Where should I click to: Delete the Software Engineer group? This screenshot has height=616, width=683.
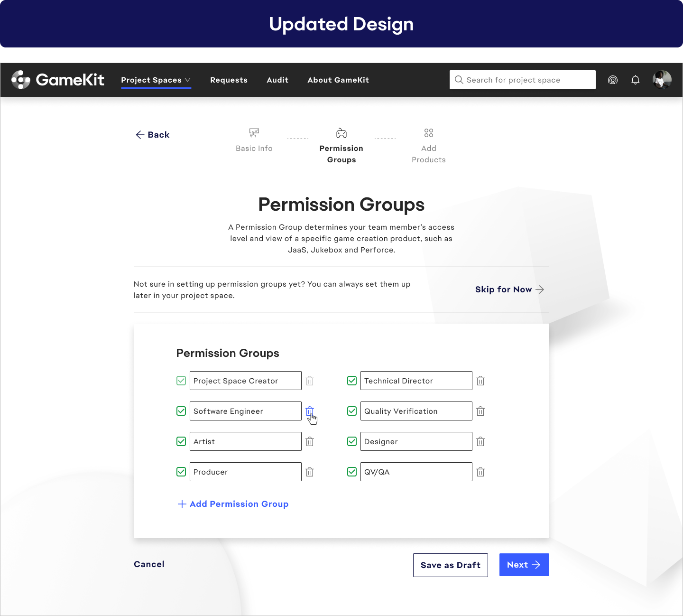(x=310, y=411)
